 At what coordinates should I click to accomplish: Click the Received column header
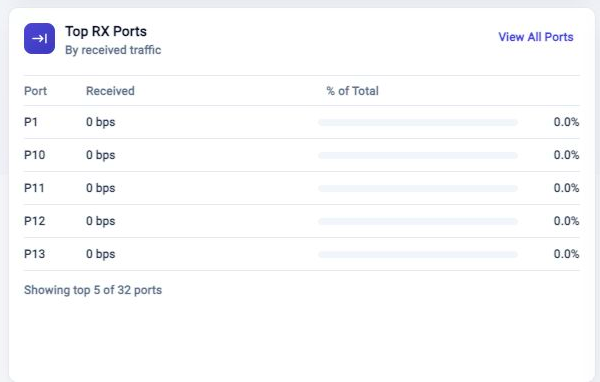(110, 91)
